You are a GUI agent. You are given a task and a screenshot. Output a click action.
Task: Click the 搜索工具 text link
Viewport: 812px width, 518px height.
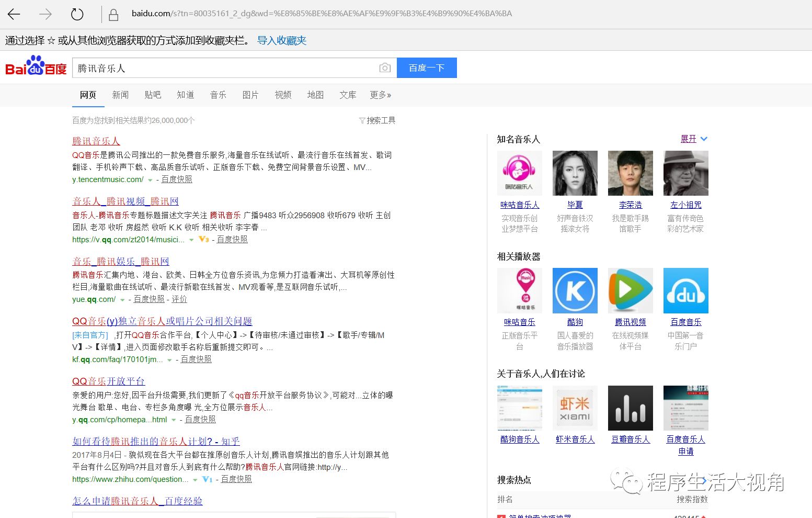(381, 120)
